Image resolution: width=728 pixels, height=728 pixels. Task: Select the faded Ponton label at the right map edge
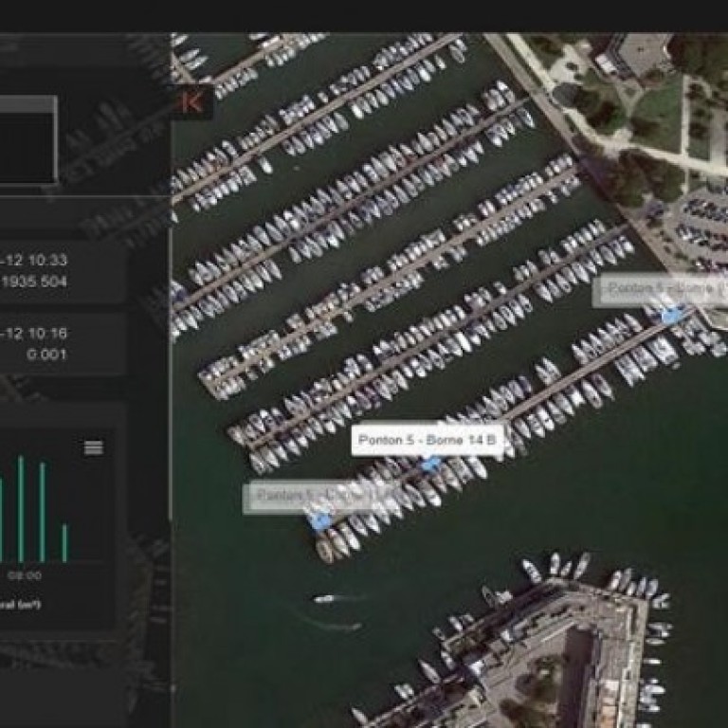[660, 289]
